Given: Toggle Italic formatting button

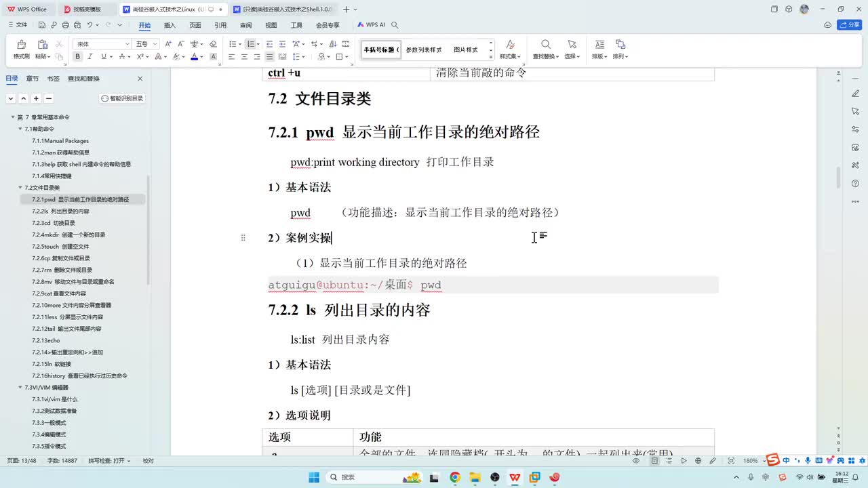Looking at the screenshot, I should point(89,57).
